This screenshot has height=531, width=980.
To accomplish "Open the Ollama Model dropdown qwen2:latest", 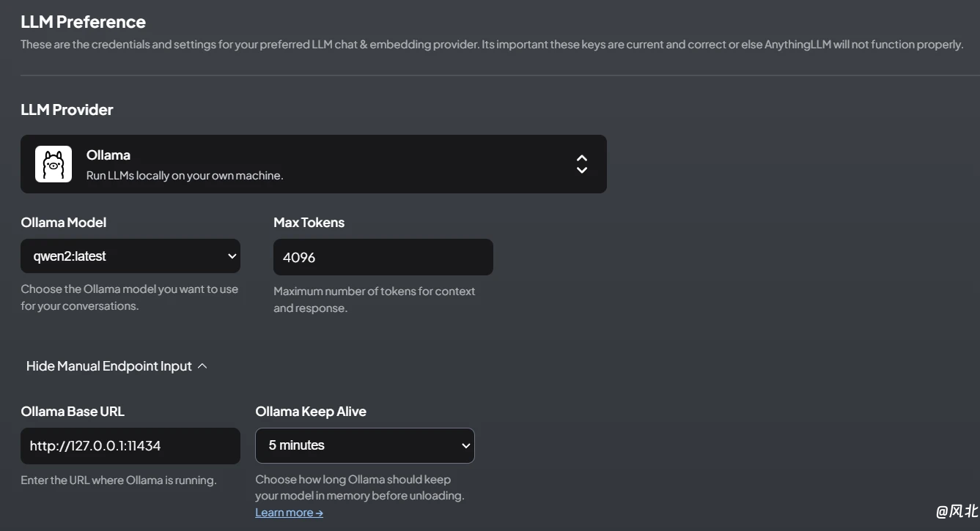I will 130,256.
